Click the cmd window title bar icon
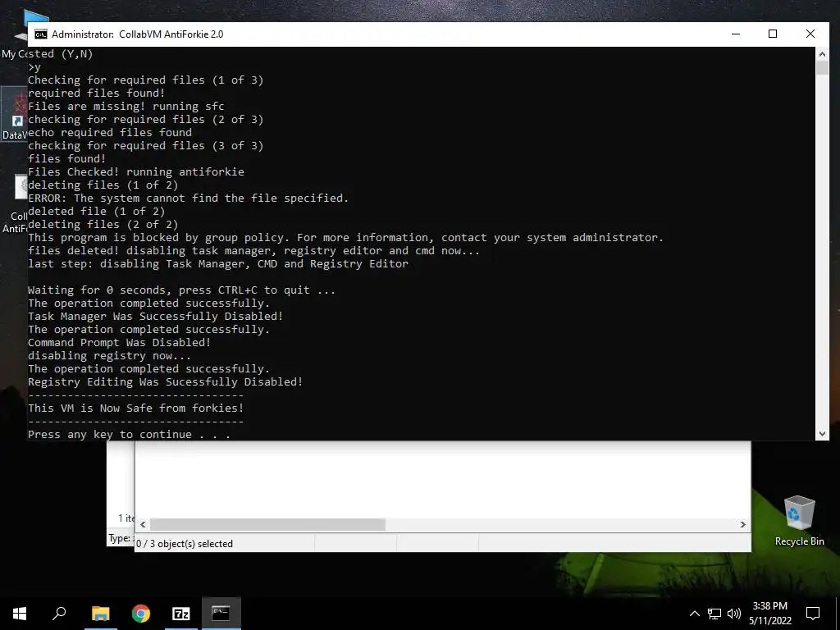840x630 pixels. click(41, 34)
